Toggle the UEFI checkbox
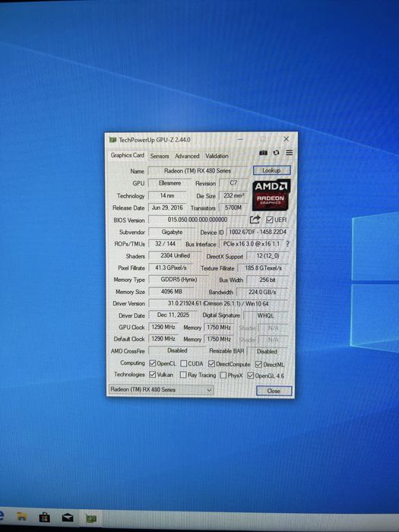This screenshot has height=532, width=399. click(269, 220)
